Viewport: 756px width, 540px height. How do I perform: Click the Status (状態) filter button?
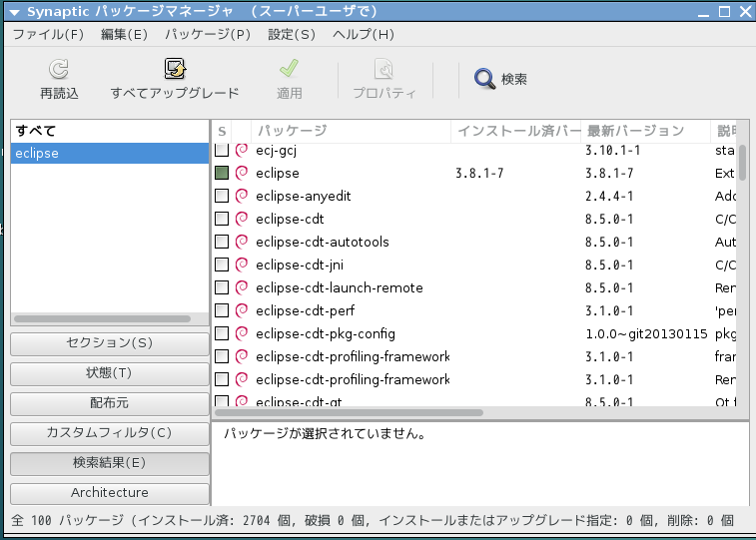[110, 373]
